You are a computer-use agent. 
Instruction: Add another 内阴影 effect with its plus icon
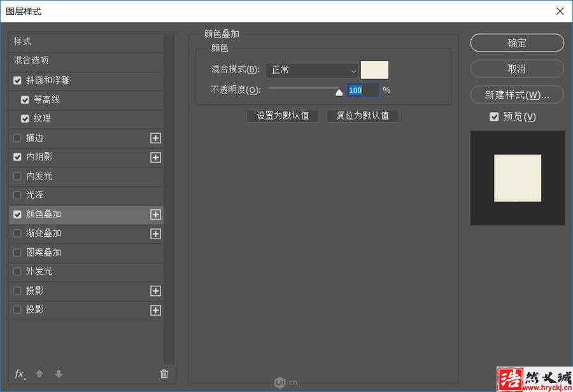pyautogui.click(x=156, y=157)
